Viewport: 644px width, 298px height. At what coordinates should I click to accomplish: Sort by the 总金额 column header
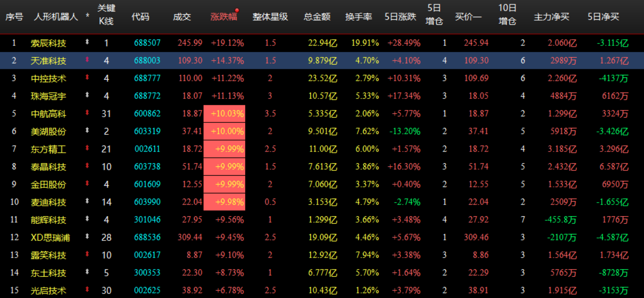click(317, 17)
